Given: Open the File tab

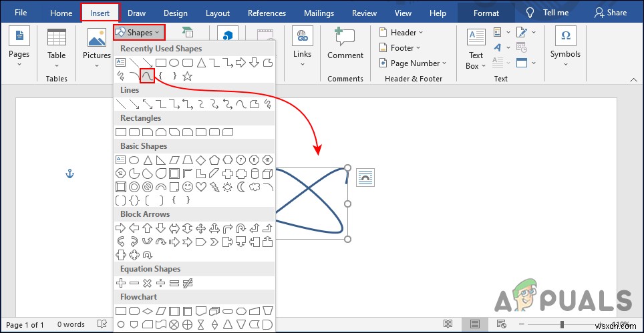Looking at the screenshot, I should pos(21,13).
